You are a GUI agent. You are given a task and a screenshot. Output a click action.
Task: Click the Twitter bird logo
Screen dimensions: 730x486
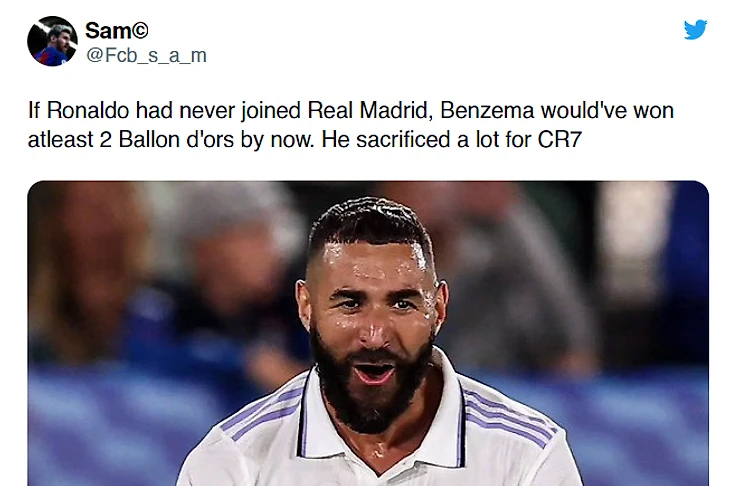[695, 30]
